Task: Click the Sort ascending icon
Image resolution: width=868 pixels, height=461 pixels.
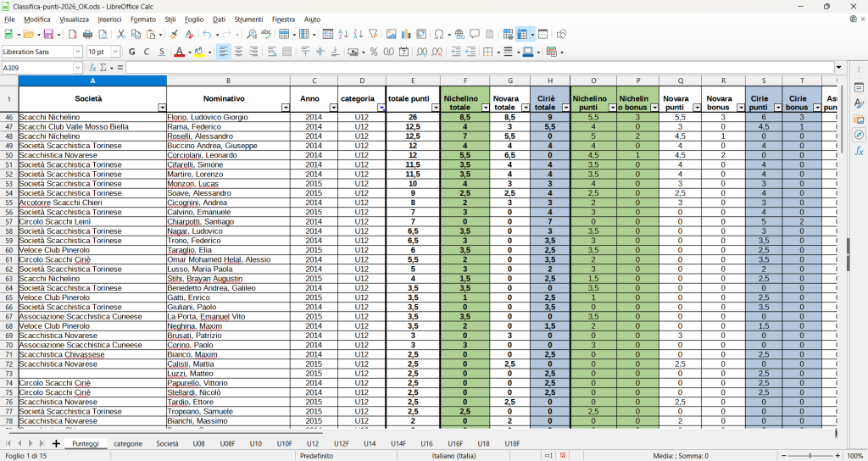Action: 343,34
